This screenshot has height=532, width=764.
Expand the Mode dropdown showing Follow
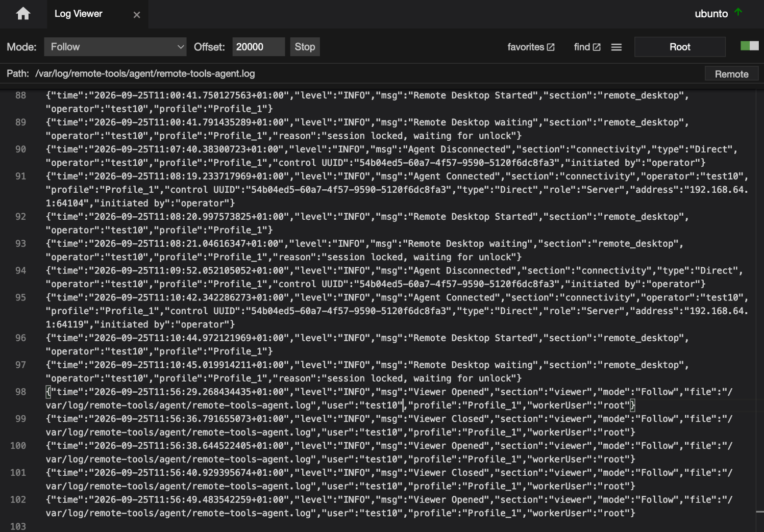point(115,47)
